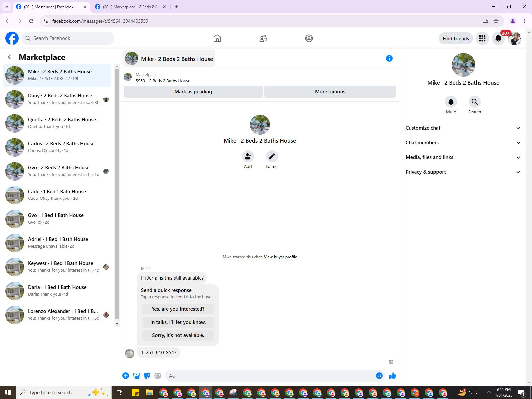Image resolution: width=532 pixels, height=399 pixels.
Task: Open Lorenzo Alexander's conversation
Action: tap(57, 315)
